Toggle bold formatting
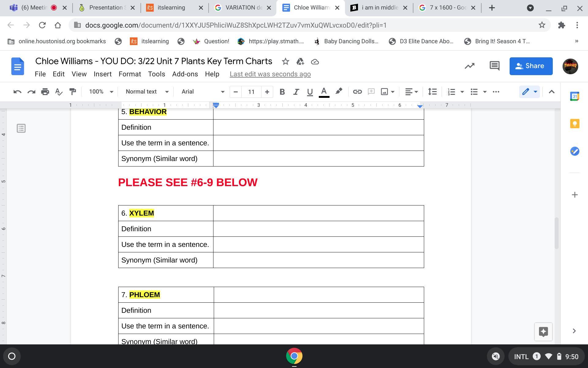The width and height of the screenshot is (588, 368). coord(282,92)
